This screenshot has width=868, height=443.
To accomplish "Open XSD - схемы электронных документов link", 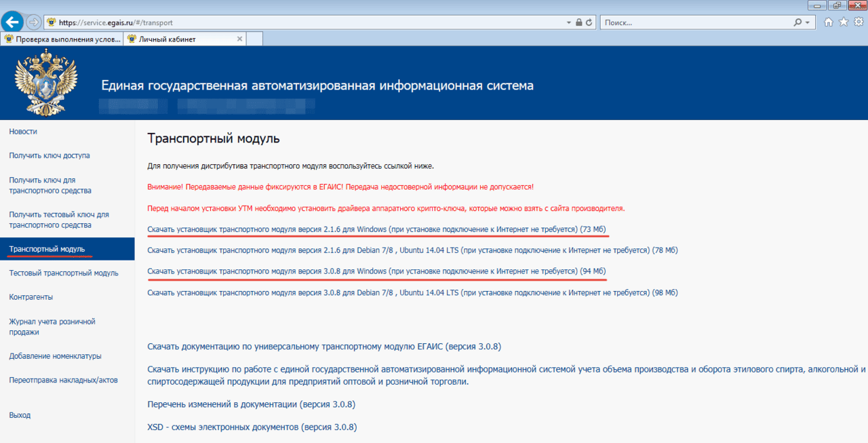I will 252,427.
